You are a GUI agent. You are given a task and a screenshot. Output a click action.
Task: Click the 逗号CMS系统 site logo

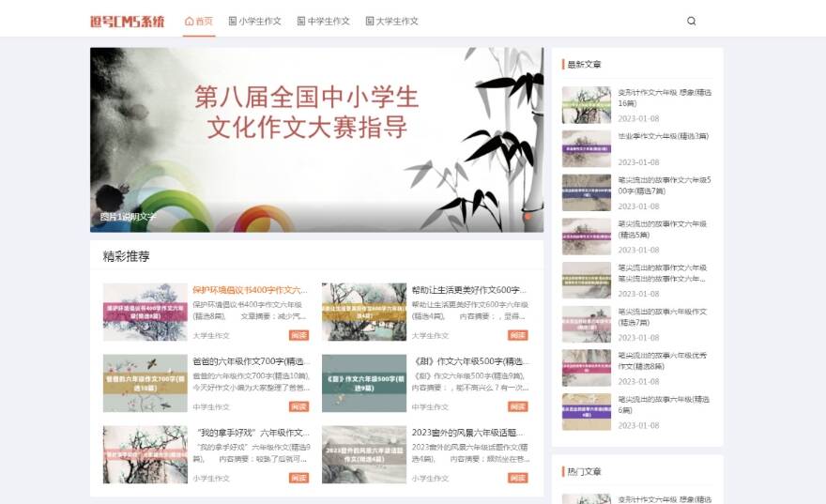click(x=127, y=21)
